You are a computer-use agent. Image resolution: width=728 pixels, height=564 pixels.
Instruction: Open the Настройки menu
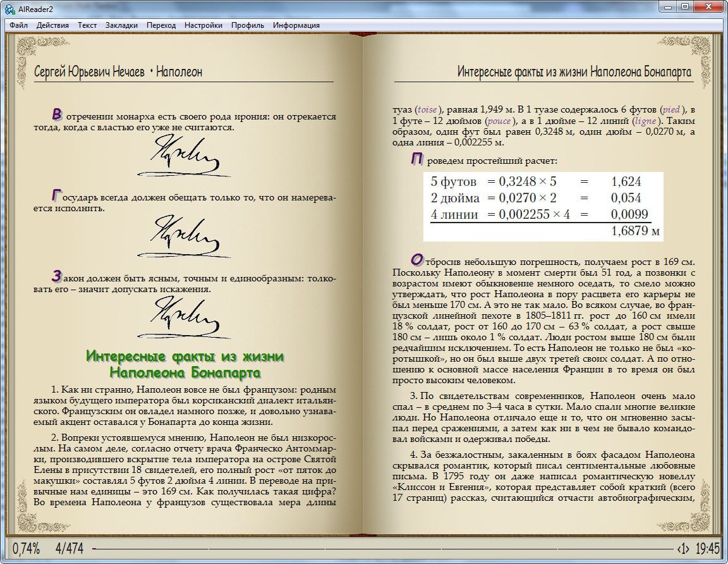(203, 25)
